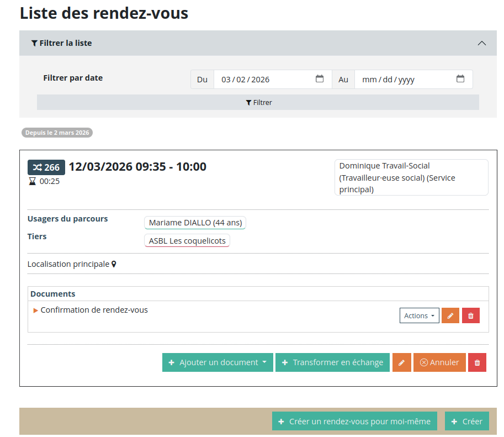Expand the Confirmation de rendez-vous document
Image resolution: width=504 pixels, height=437 pixels.
[x=36, y=310]
